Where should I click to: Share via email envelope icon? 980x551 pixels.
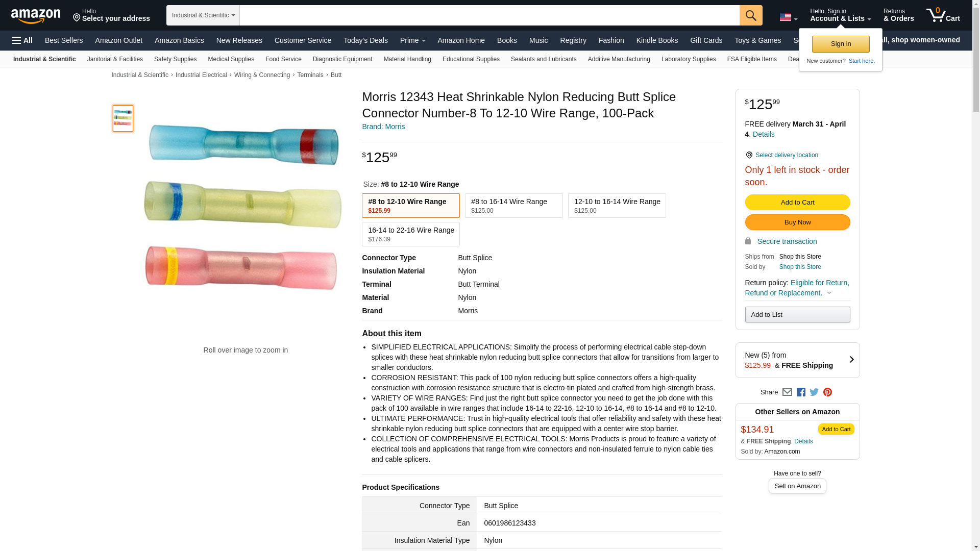point(787,392)
